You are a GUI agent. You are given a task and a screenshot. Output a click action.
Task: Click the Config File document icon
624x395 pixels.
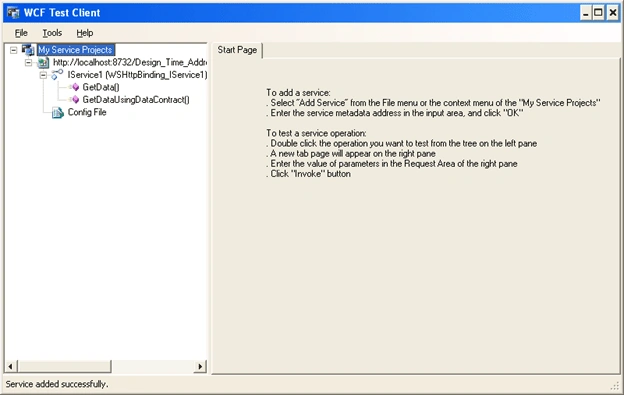click(58, 113)
